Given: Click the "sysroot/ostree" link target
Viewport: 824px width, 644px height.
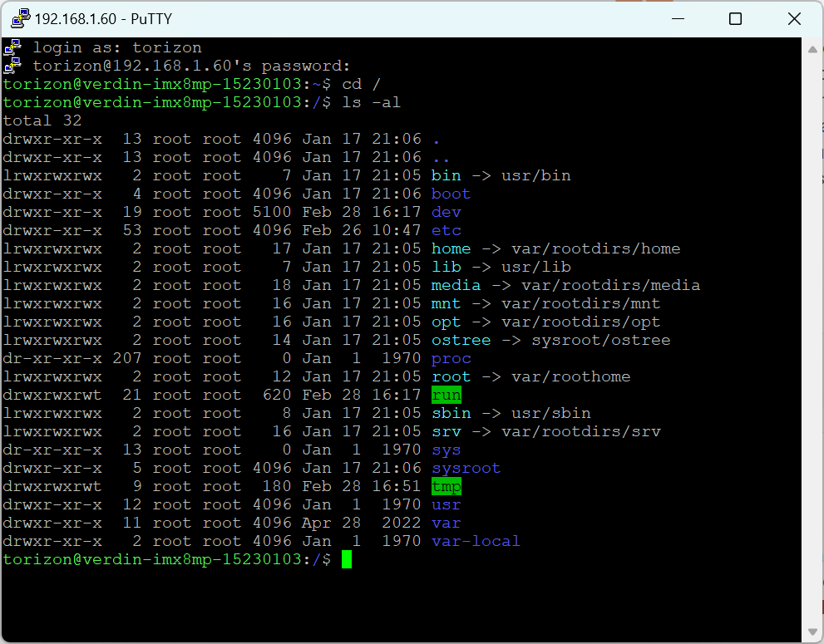Looking at the screenshot, I should [x=601, y=340].
